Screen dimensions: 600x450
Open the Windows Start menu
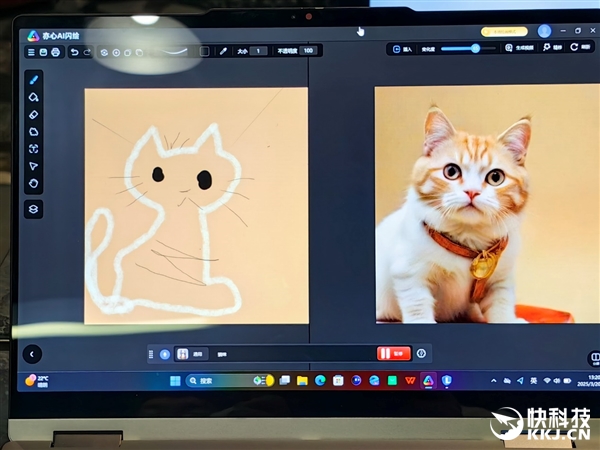(175, 381)
